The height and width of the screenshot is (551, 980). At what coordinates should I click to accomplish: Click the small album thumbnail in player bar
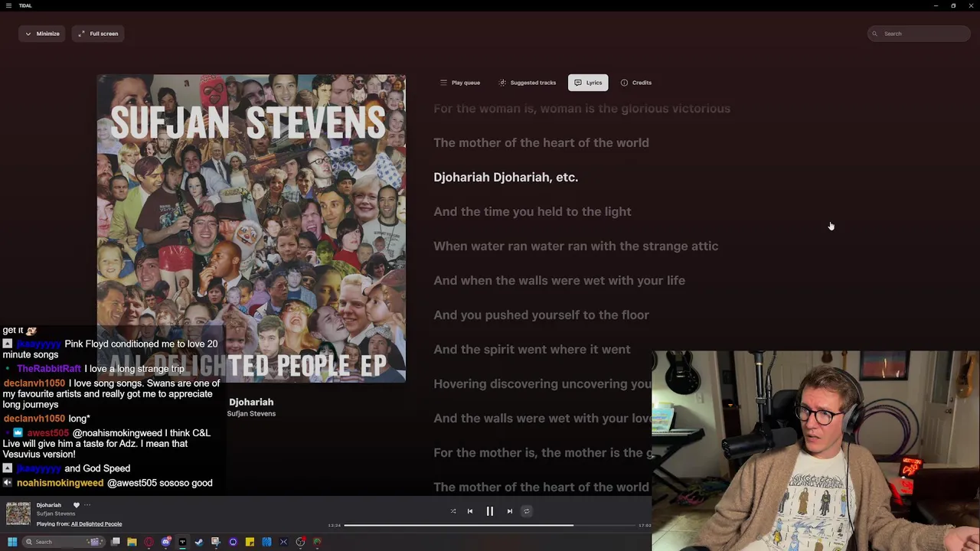pos(18,514)
